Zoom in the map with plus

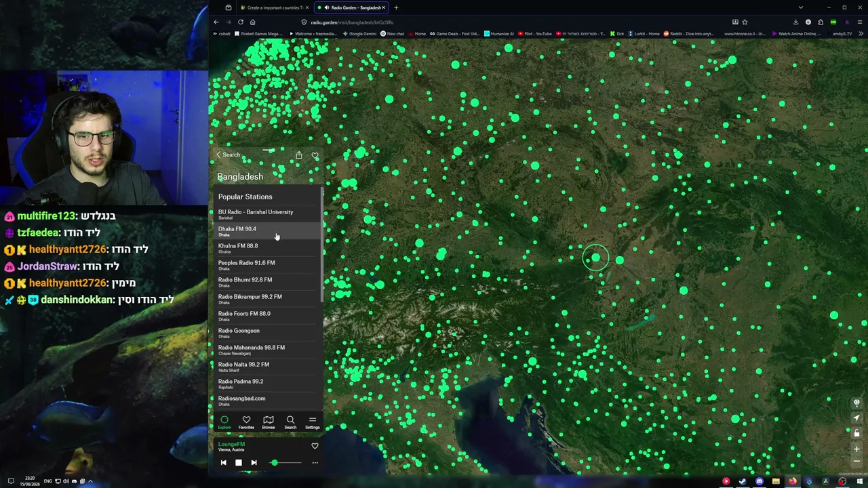coord(856,449)
